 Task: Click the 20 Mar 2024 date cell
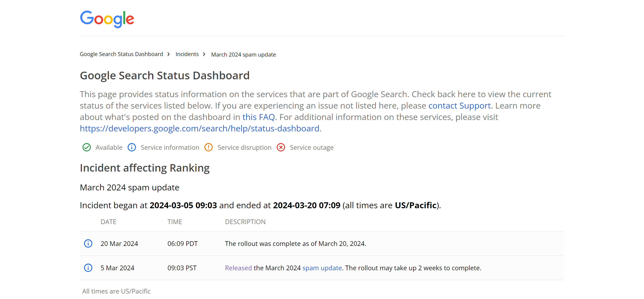point(119,243)
